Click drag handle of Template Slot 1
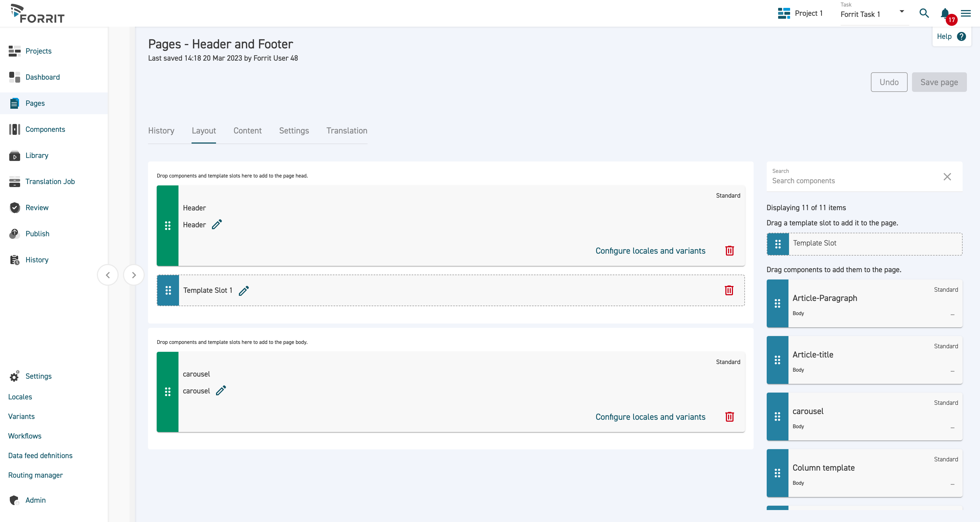 pyautogui.click(x=168, y=290)
